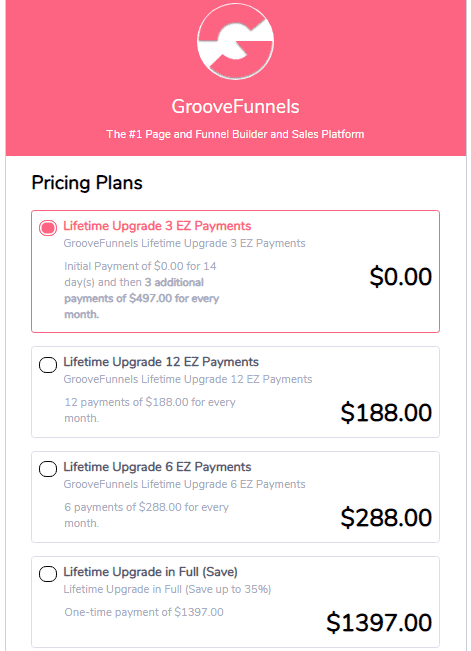Click the initial payment of $0.00 description

click(142, 290)
